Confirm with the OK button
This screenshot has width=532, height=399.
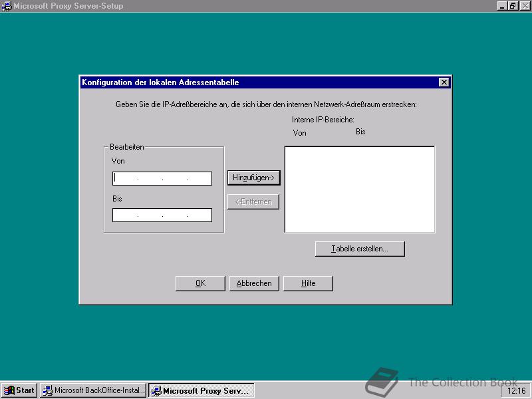click(x=200, y=283)
